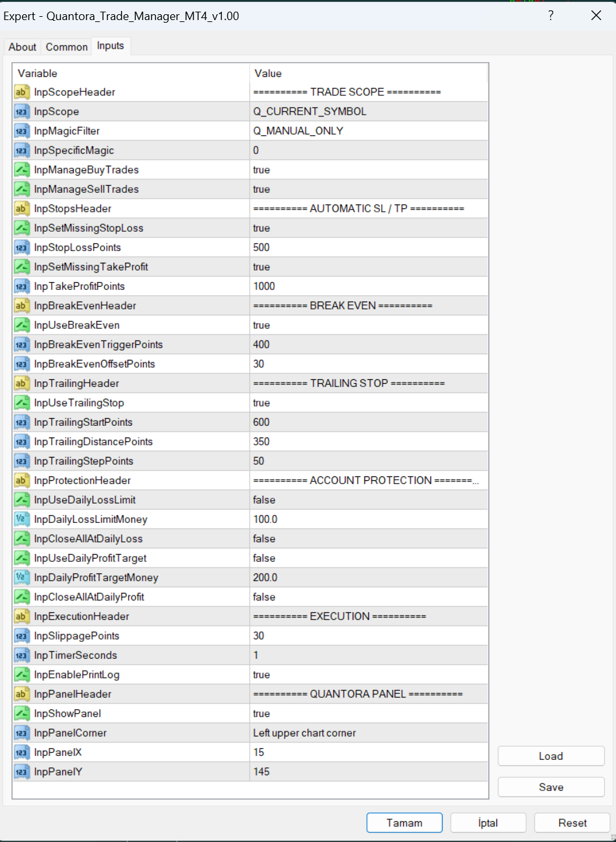Viewport: 616px width, 842px height.
Task: Select the InpTrailingStepPoints variable name
Action: 83,461
